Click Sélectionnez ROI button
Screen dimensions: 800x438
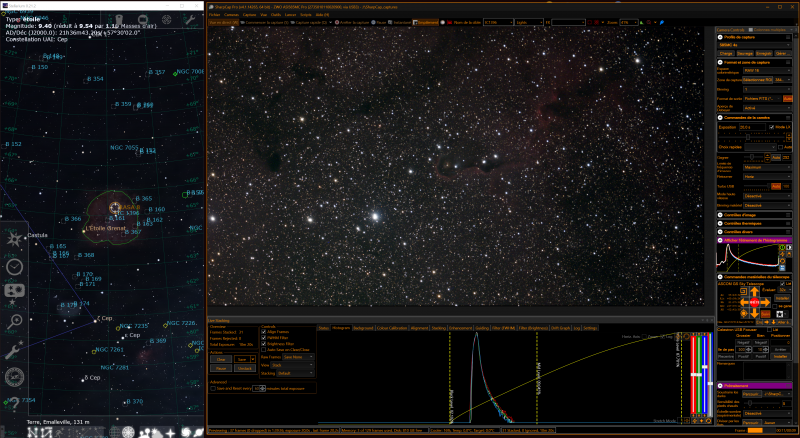click(758, 80)
